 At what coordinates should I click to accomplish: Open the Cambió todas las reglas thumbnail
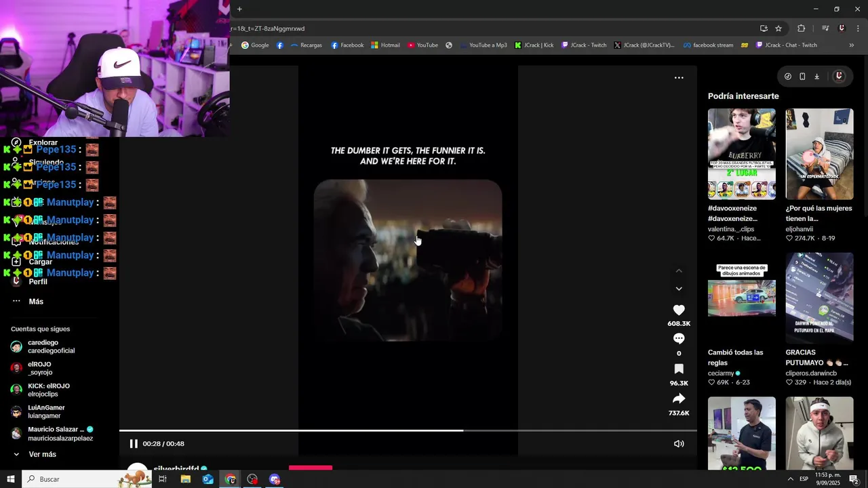point(742,298)
